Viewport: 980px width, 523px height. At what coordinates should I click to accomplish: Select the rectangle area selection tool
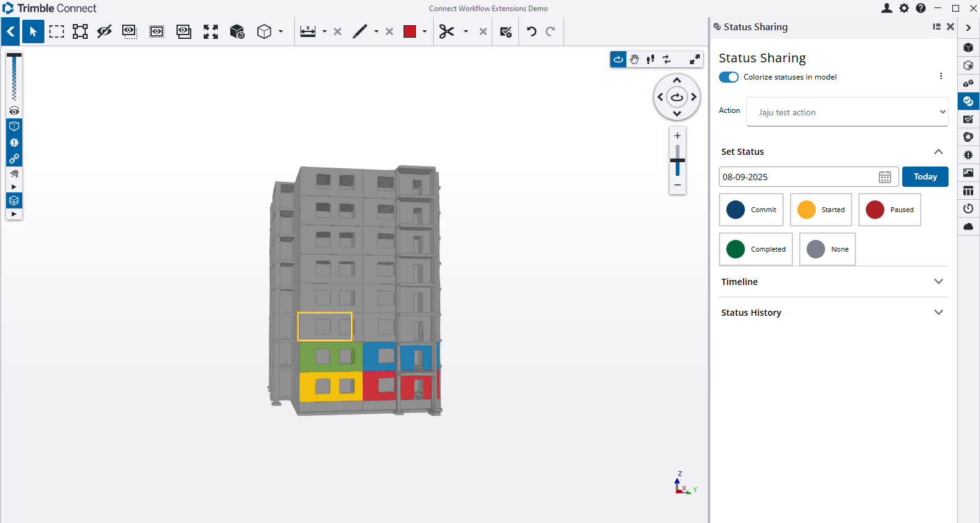57,32
